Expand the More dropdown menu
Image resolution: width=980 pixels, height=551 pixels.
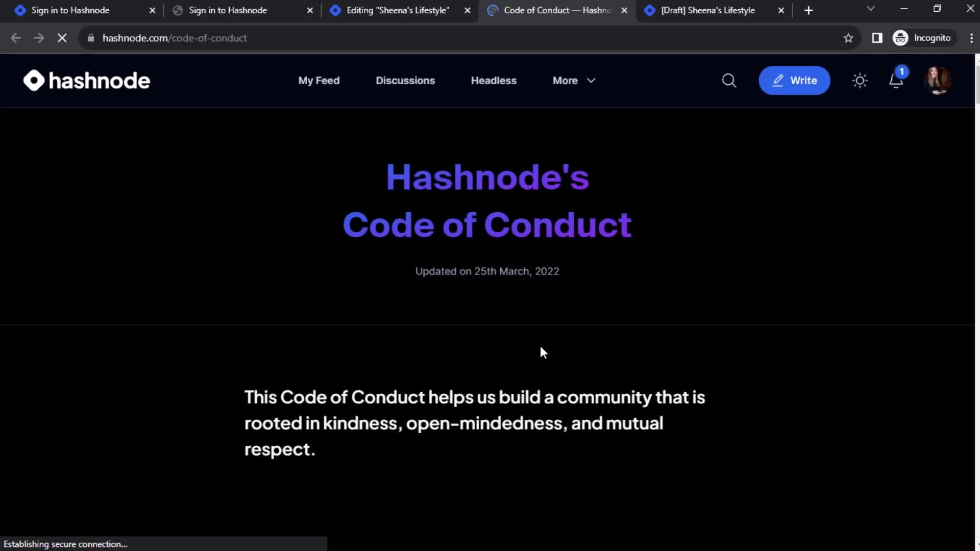pos(574,80)
